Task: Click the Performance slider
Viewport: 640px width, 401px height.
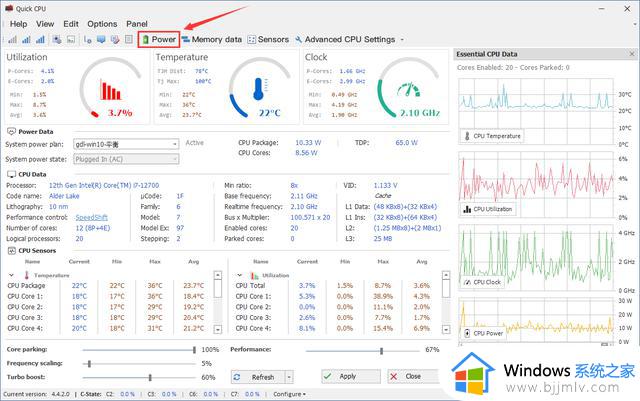Action: (363, 351)
